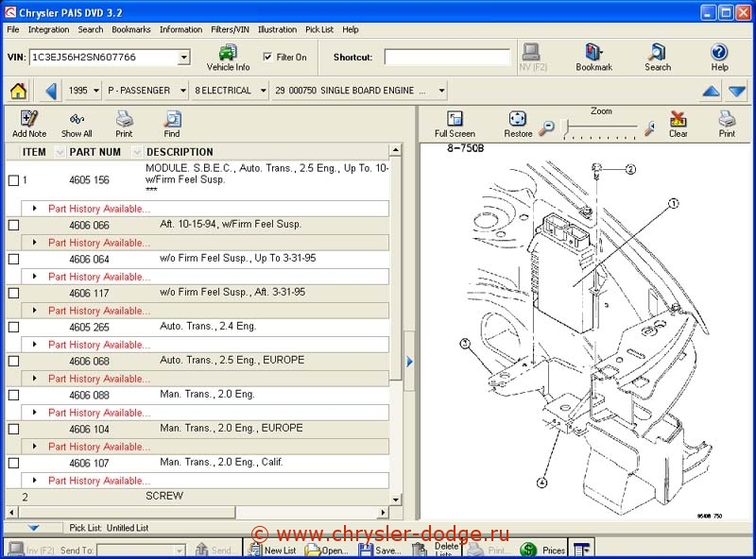Check the box for part 4606 117
The image size is (756, 559).
[14, 293]
